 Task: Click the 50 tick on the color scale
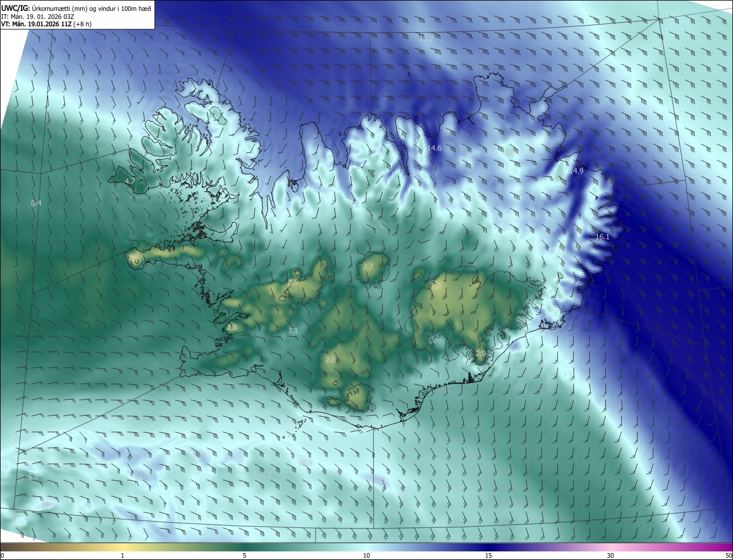tap(728, 555)
